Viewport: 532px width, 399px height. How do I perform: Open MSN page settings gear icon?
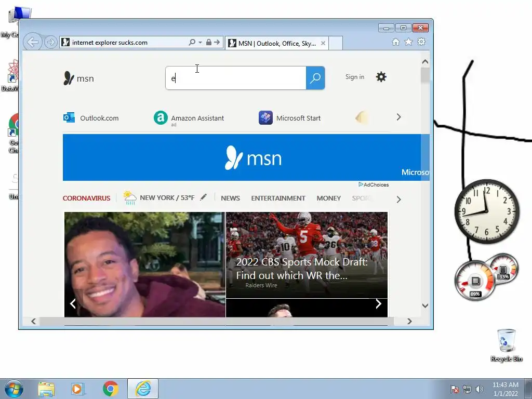(381, 77)
